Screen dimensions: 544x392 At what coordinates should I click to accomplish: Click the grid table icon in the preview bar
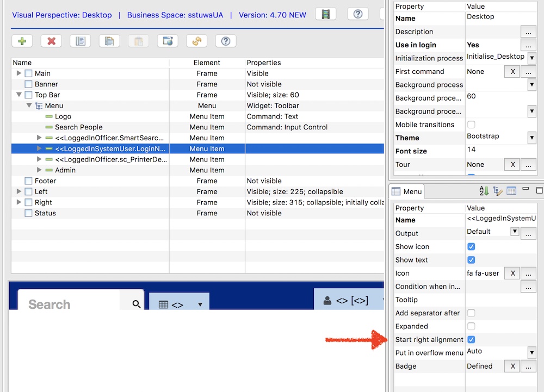(x=163, y=304)
